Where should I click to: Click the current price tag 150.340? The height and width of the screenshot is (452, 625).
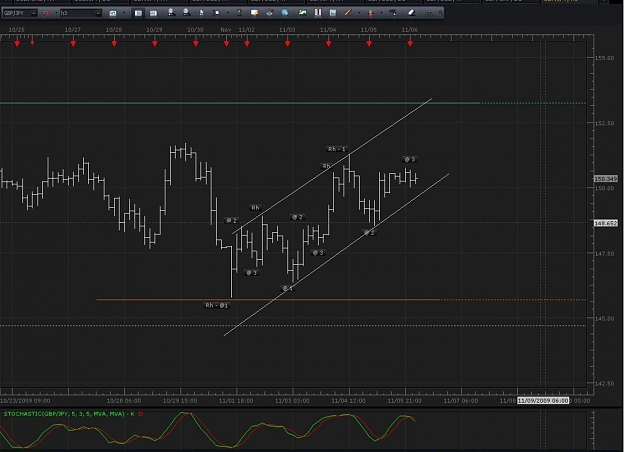pos(605,179)
